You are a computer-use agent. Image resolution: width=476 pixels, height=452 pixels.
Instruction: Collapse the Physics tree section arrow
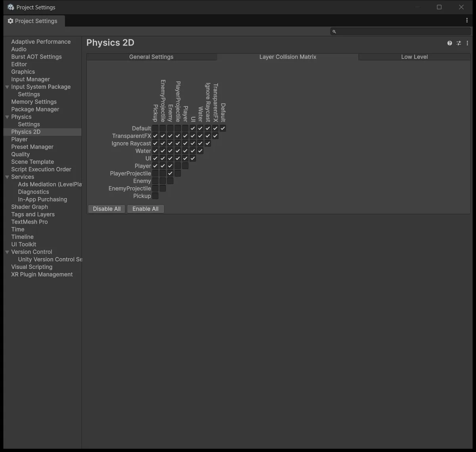point(7,117)
